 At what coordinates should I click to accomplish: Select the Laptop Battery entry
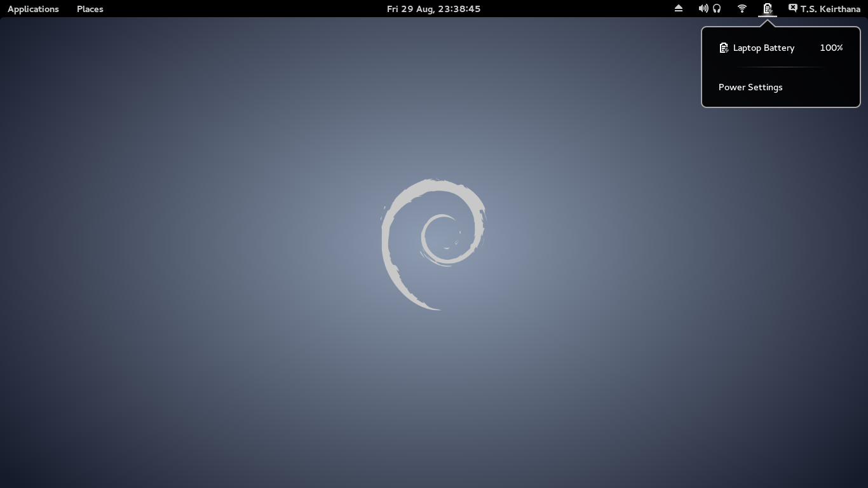click(781, 48)
